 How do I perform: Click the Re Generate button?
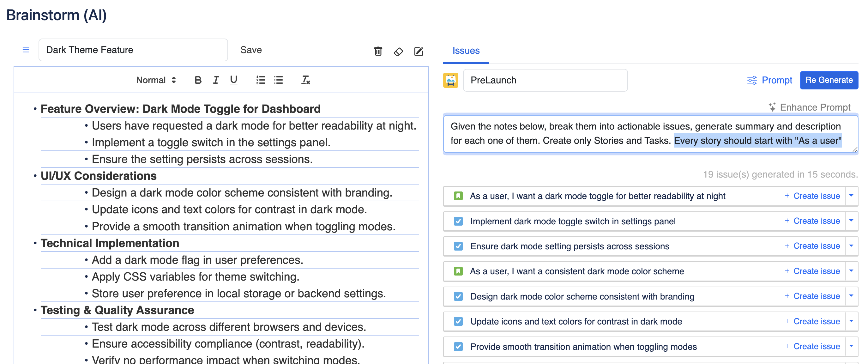click(829, 80)
